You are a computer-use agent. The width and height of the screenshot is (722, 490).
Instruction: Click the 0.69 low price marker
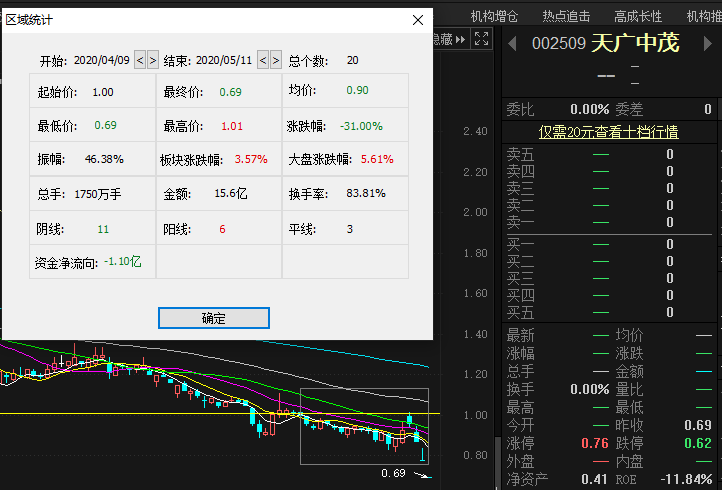tap(393, 473)
